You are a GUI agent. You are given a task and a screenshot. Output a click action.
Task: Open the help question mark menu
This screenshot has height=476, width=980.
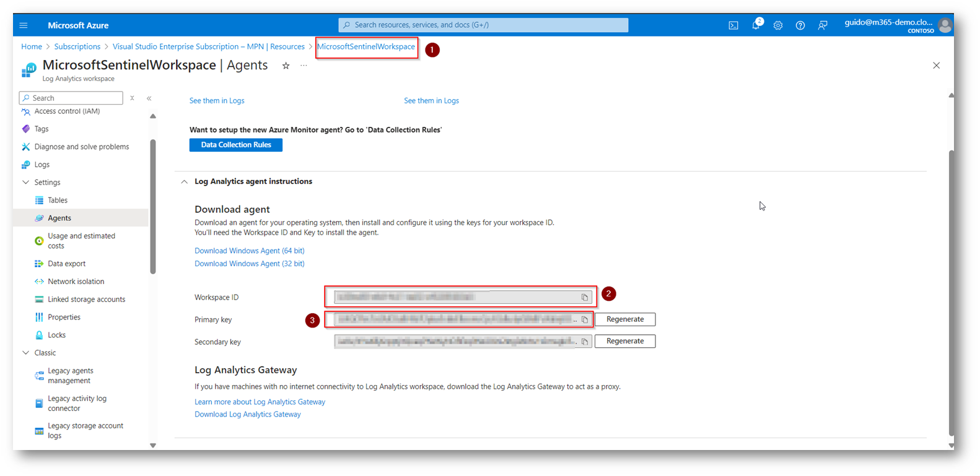coord(800,25)
